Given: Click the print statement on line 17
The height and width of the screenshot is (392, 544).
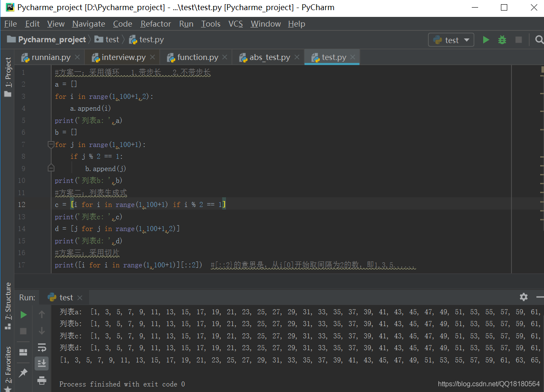Looking at the screenshot, I should 129,265.
